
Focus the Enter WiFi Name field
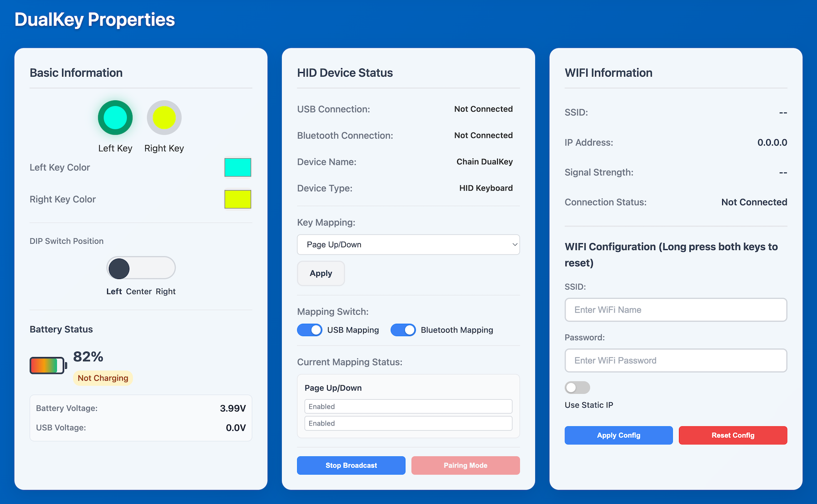[x=675, y=310]
